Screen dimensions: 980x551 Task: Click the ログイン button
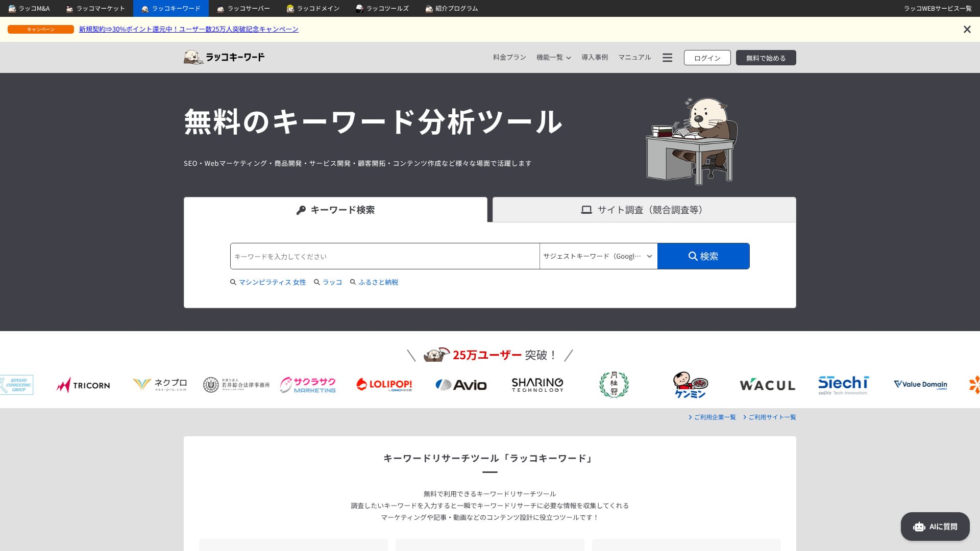click(707, 58)
